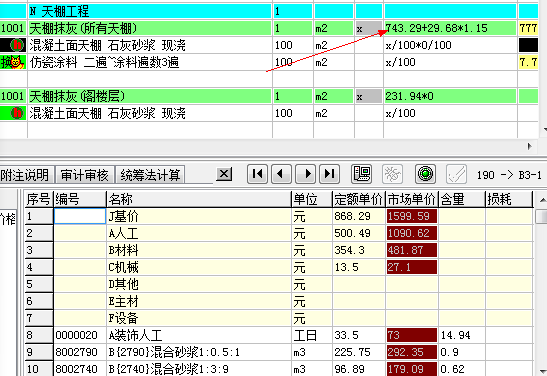547x376 pixels.
Task: Click 定额单价 value 868.29
Action: 359,216
